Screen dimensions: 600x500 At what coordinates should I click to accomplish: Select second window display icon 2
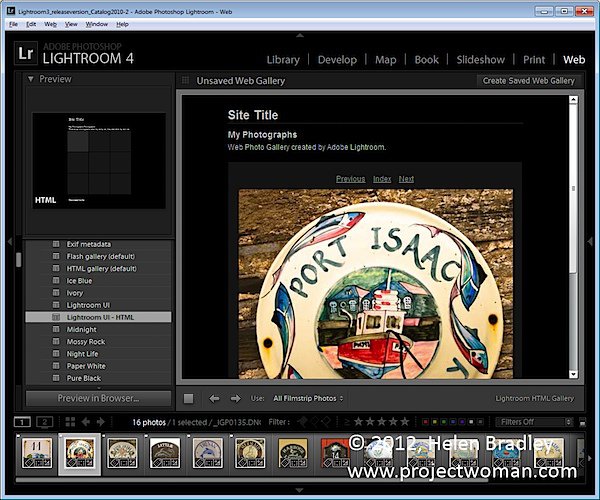tap(44, 422)
